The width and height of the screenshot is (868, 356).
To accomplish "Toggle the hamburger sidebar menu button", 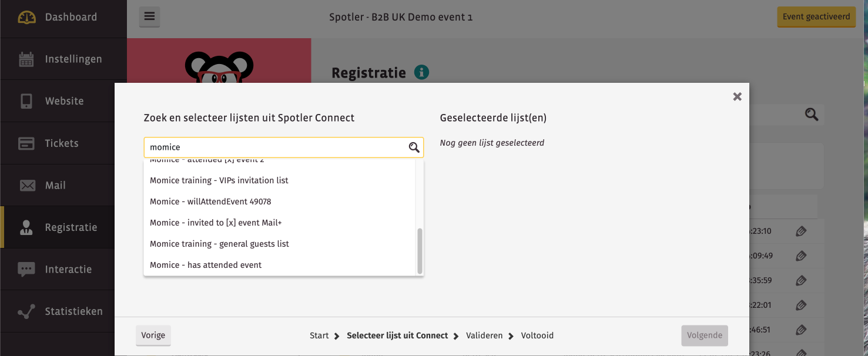I will tap(149, 16).
